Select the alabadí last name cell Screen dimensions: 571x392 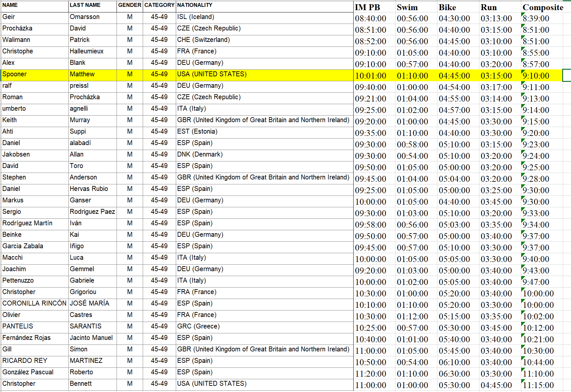click(93, 144)
